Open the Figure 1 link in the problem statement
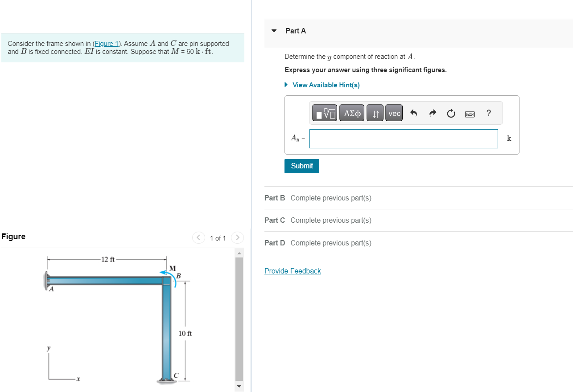Viewport: 573px width, 392px height. (x=106, y=43)
